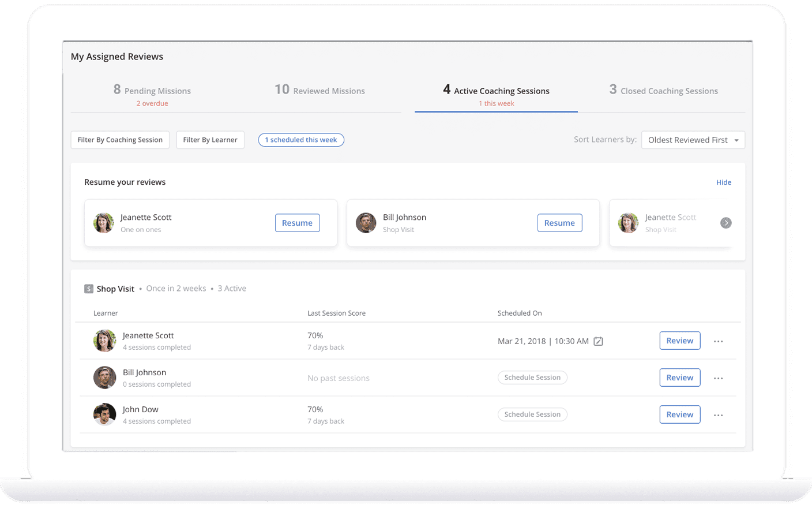Image resolution: width=812 pixels, height=508 pixels.
Task: Click the calendar edit icon beside Mar 21
Action: [598, 341]
